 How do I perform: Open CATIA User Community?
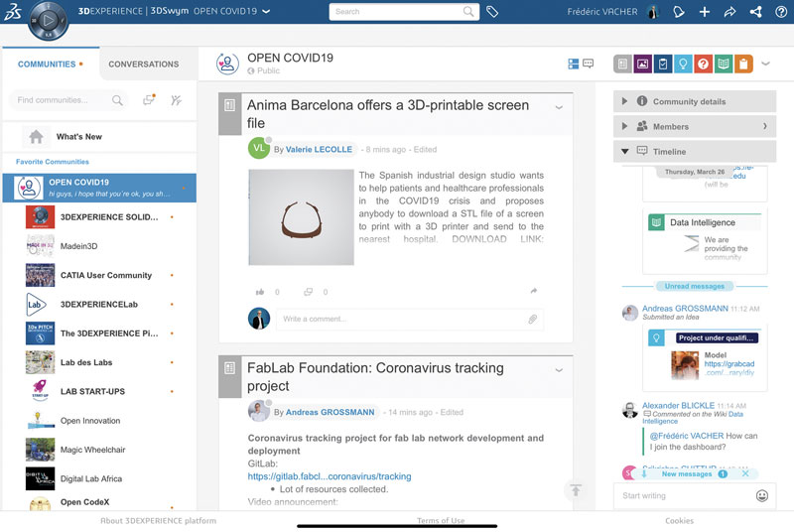pos(99,275)
